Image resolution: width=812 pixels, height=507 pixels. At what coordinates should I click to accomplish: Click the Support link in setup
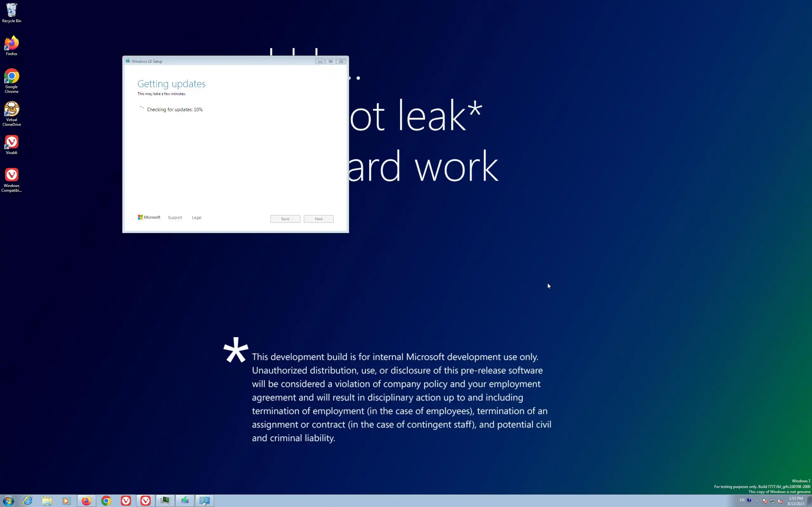coord(175,218)
